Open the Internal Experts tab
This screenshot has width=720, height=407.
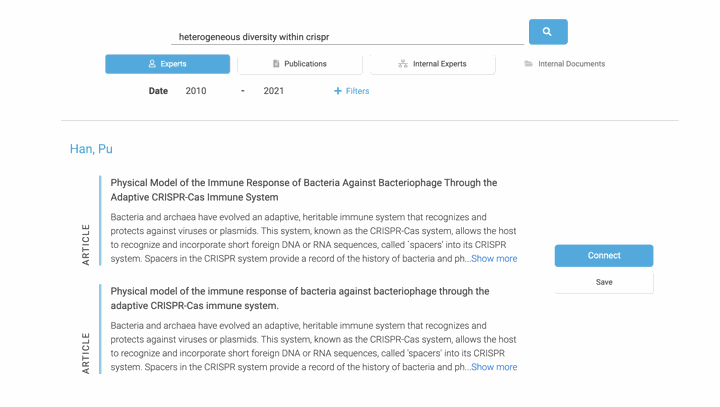[433, 64]
